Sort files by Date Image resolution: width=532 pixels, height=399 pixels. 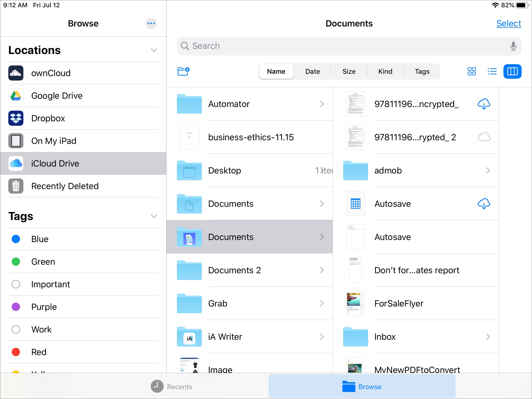tap(312, 71)
